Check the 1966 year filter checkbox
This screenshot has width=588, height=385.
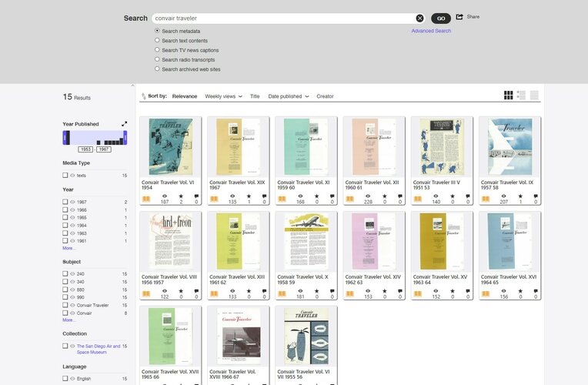click(x=65, y=209)
